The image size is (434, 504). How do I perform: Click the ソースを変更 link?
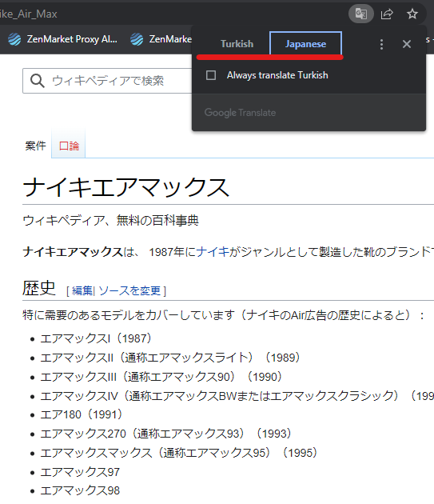pyautogui.click(x=129, y=290)
